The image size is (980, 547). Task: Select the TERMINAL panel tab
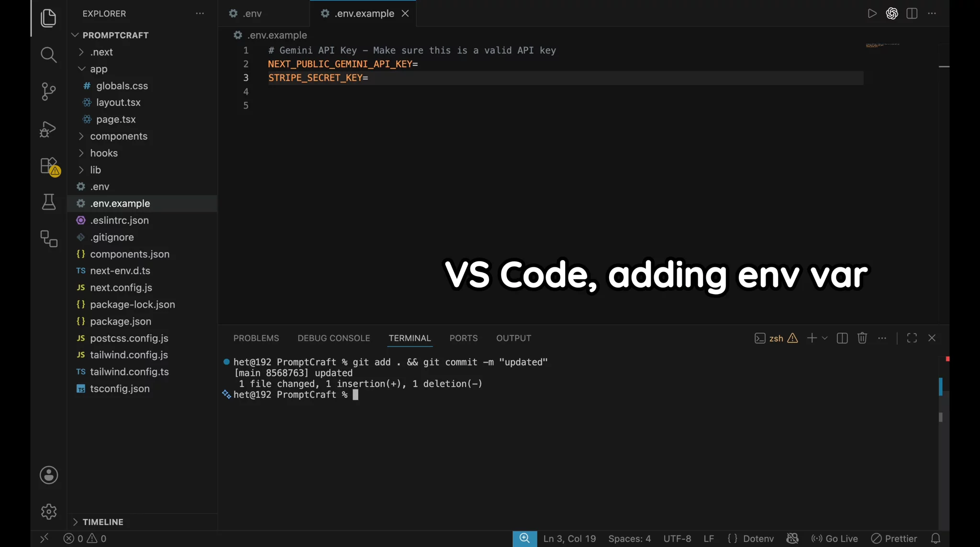point(410,338)
